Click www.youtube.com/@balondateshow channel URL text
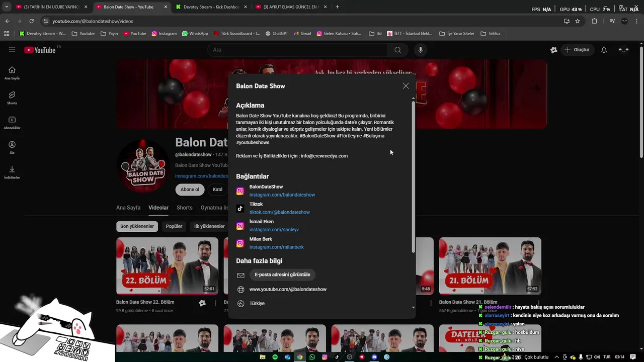Viewport: 644px width, 362px height. click(x=288, y=290)
